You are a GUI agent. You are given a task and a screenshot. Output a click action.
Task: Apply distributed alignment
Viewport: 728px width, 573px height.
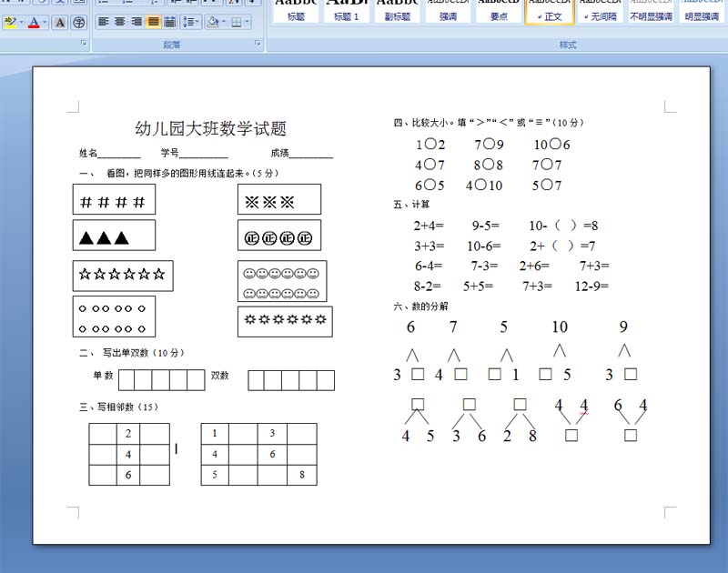170,22
